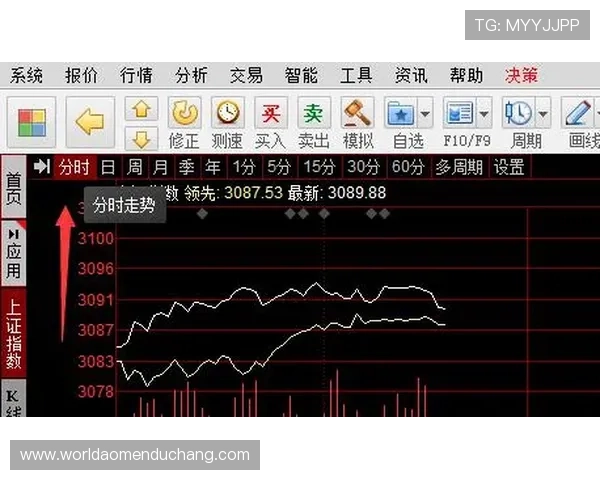Click the arrow-to-bar icon left of 分时

point(42,167)
